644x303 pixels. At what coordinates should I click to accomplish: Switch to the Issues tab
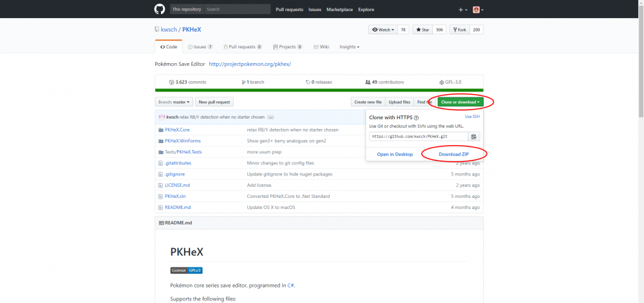[x=200, y=47]
